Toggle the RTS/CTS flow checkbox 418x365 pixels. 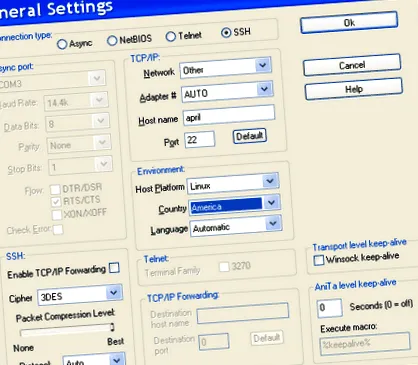click(56, 202)
